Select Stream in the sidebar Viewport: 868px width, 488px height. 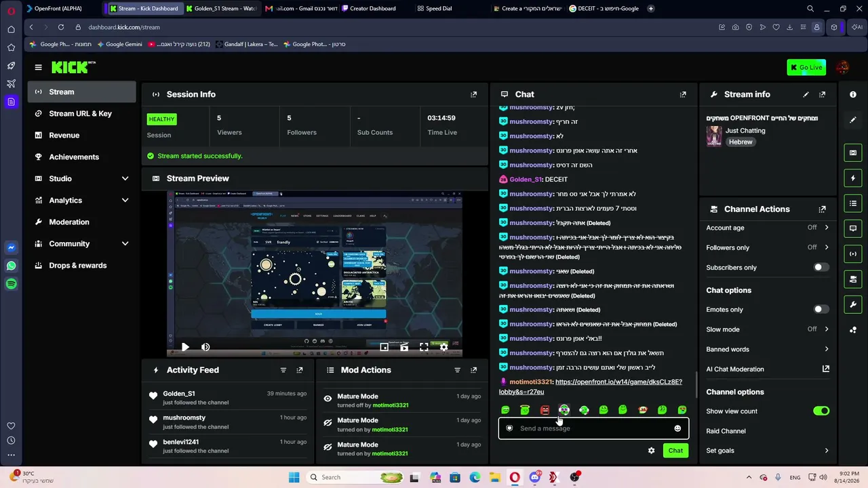coord(82,91)
